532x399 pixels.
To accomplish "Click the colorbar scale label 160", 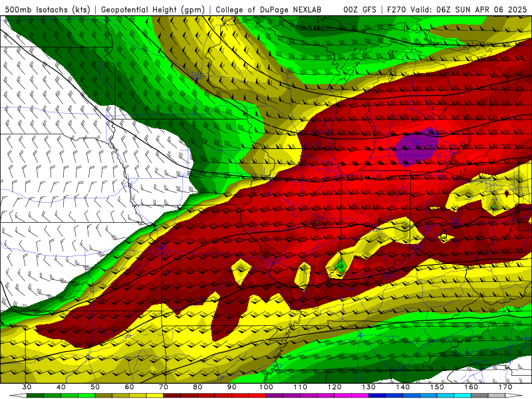I will pyautogui.click(x=471, y=387).
